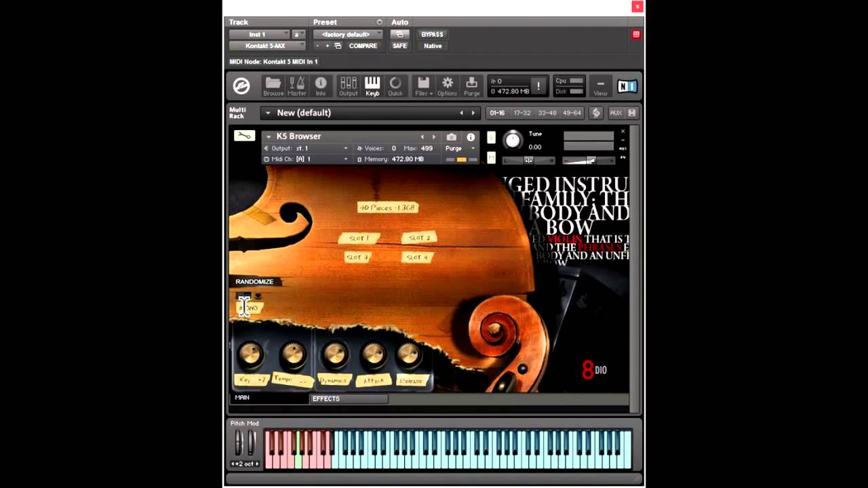Mute the K5 Browser instrument
868x488 pixels.
point(491,159)
